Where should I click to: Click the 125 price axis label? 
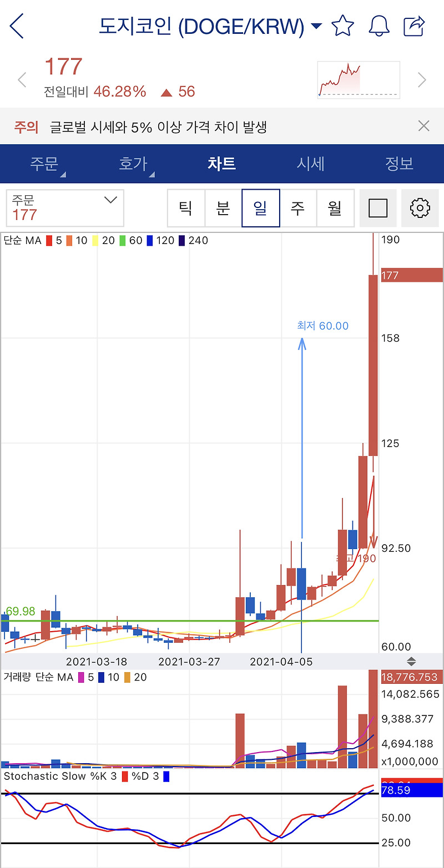click(391, 444)
